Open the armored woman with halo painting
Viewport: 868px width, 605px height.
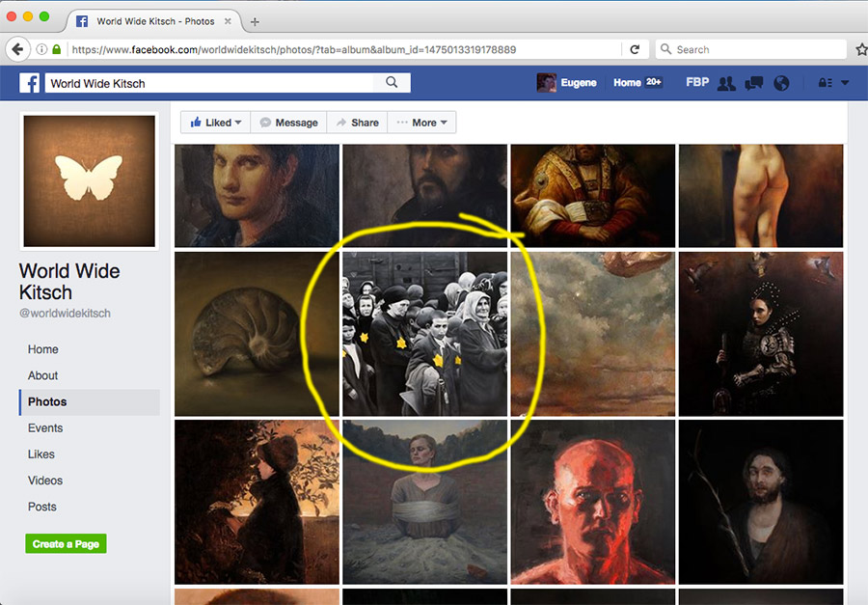click(x=761, y=334)
